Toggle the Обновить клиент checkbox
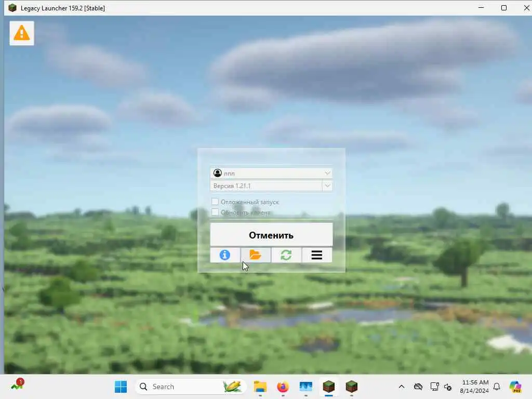532x399 pixels. (x=215, y=212)
